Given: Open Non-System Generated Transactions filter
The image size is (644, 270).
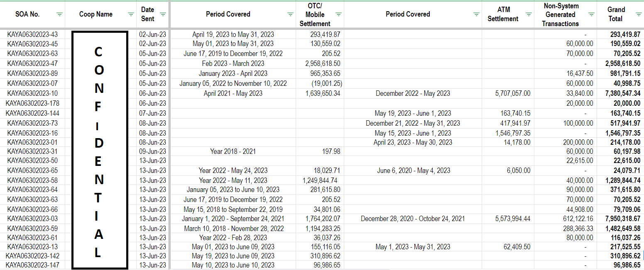Looking at the screenshot, I should [x=591, y=14].
